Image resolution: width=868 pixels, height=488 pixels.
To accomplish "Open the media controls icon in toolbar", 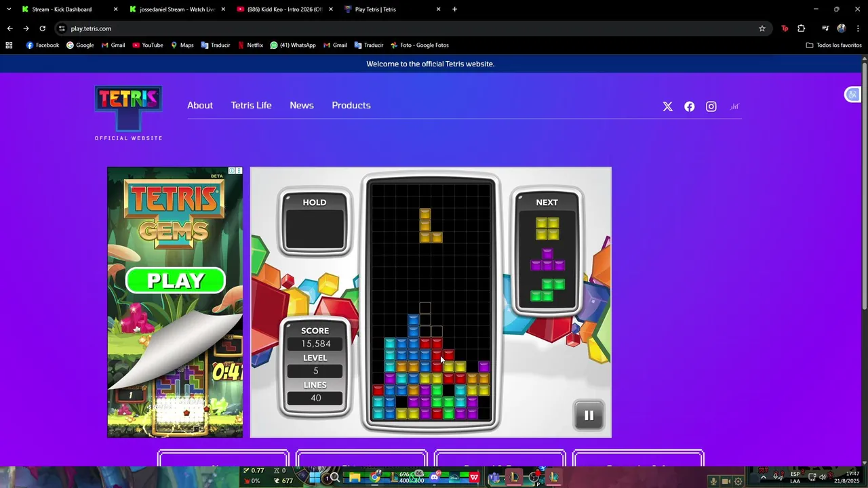I will 825,28.
